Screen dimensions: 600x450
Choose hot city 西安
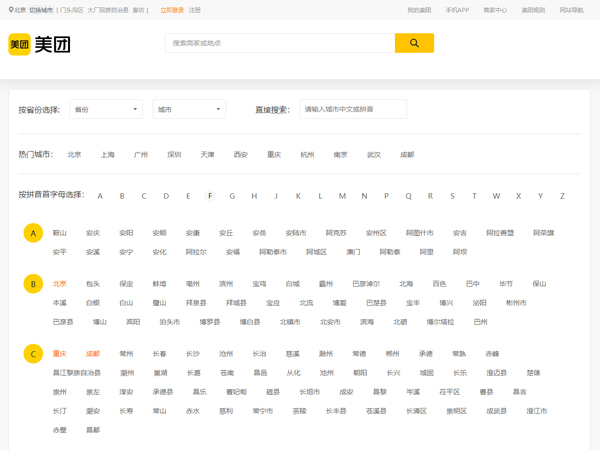pos(241,155)
